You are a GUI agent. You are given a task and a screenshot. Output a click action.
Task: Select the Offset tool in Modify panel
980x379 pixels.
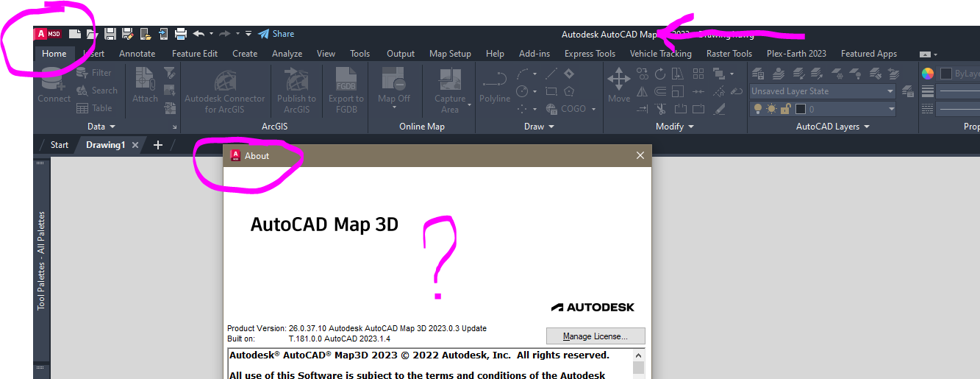(660, 91)
